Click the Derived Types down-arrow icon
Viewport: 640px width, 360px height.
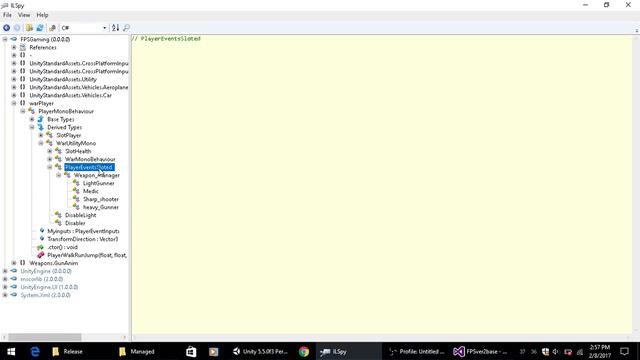(x=40, y=127)
